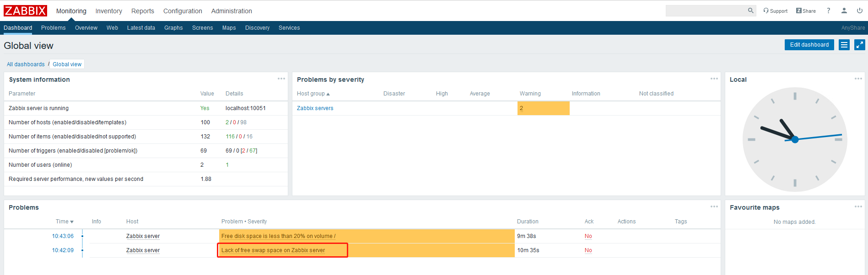Click the Zabbix logo

tap(25, 11)
